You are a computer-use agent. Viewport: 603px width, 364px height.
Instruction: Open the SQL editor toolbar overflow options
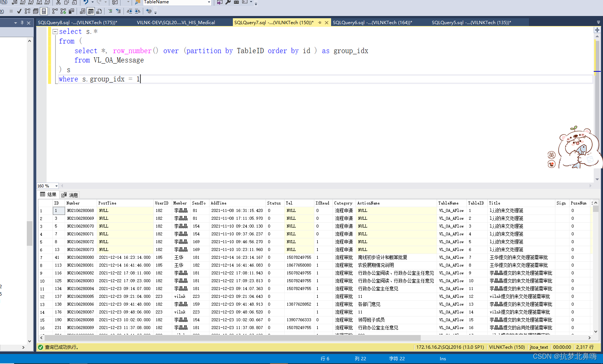[x=155, y=12]
